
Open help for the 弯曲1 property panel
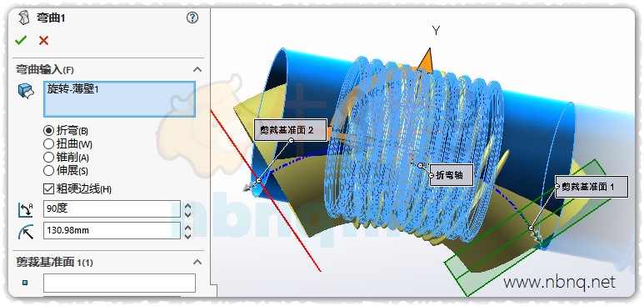pyautogui.click(x=192, y=18)
